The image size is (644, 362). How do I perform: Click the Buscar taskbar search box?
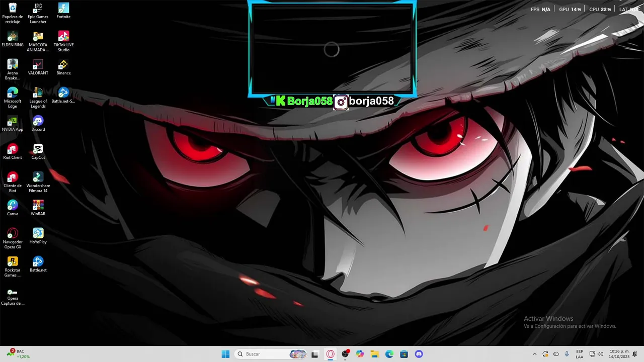coord(271,354)
